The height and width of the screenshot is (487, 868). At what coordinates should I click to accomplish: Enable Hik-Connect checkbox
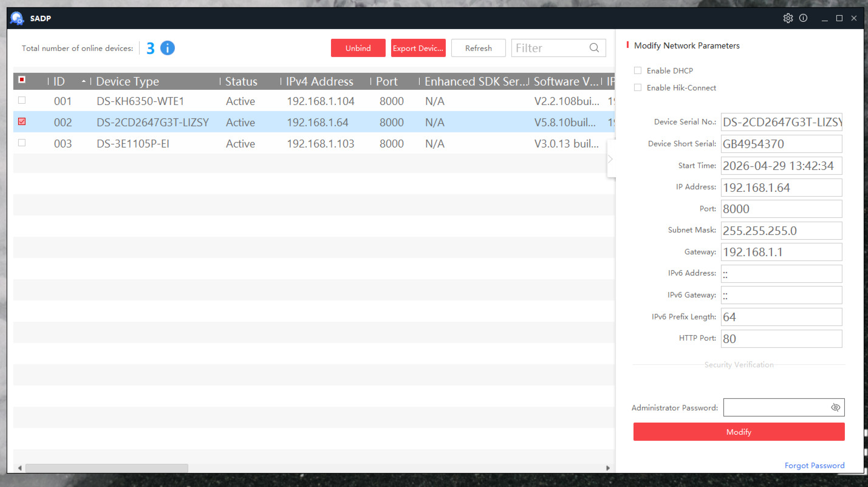[x=638, y=87]
